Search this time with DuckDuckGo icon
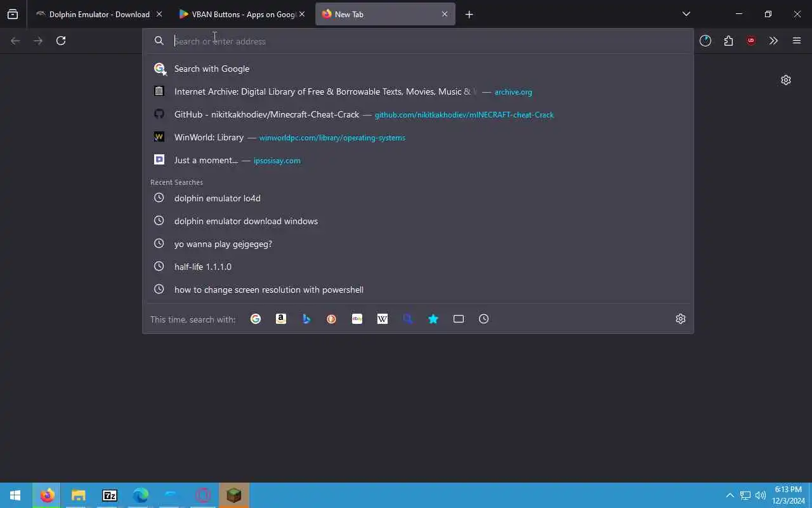The height and width of the screenshot is (508, 812). pyautogui.click(x=332, y=319)
